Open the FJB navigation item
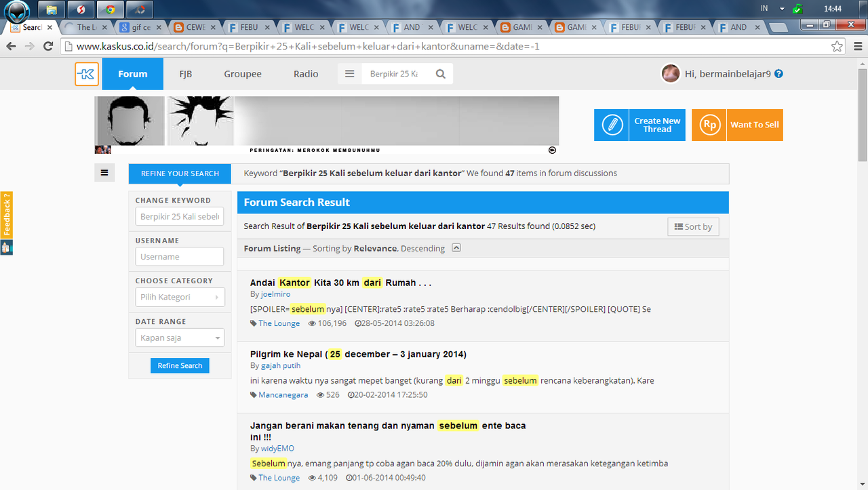The width and height of the screenshot is (868, 490). 186,74
